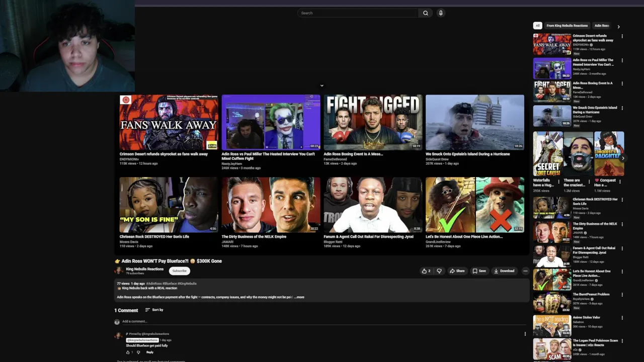Activate voice search microphone
This screenshot has height=362, width=644.
tap(441, 13)
